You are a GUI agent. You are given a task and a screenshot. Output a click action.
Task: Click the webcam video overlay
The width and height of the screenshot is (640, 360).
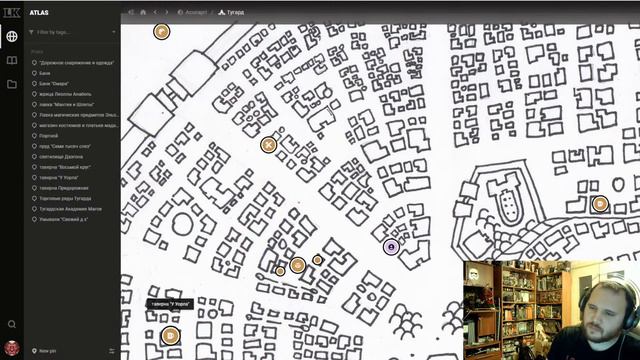pyautogui.click(x=551, y=310)
